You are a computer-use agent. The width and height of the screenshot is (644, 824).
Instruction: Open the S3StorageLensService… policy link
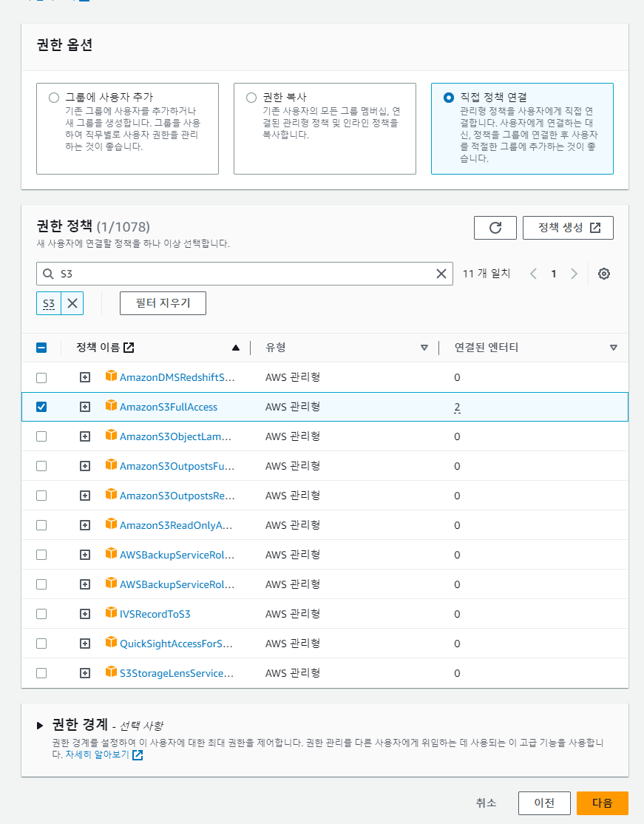177,673
